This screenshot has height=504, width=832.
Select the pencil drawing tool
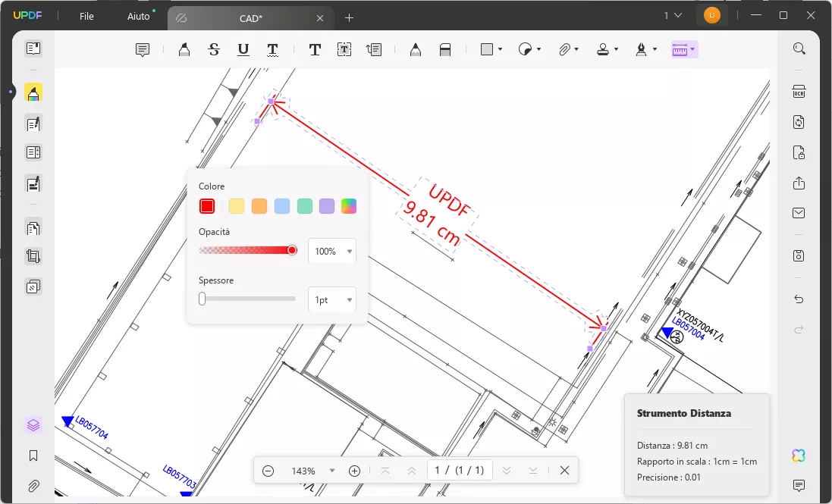(x=416, y=50)
